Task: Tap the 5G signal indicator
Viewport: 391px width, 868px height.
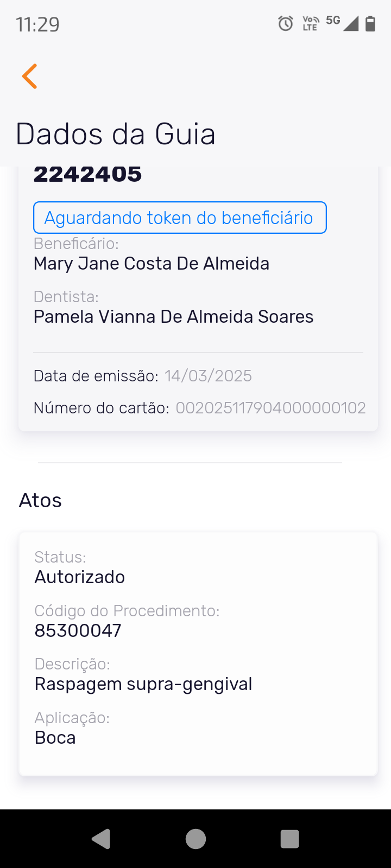Action: point(333,21)
